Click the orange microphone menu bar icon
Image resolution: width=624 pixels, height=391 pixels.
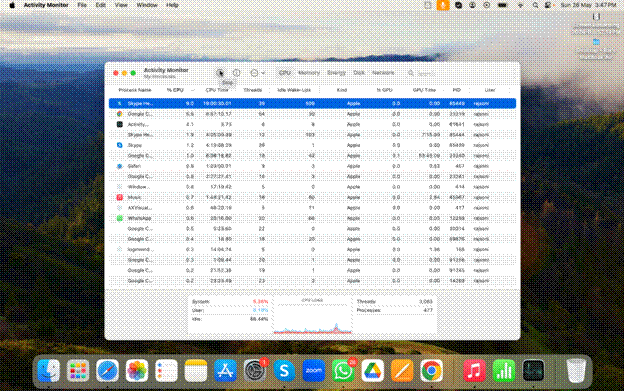[x=443, y=5]
